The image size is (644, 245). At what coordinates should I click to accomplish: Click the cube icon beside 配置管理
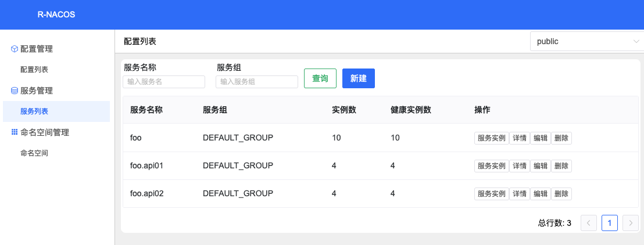(x=15, y=49)
